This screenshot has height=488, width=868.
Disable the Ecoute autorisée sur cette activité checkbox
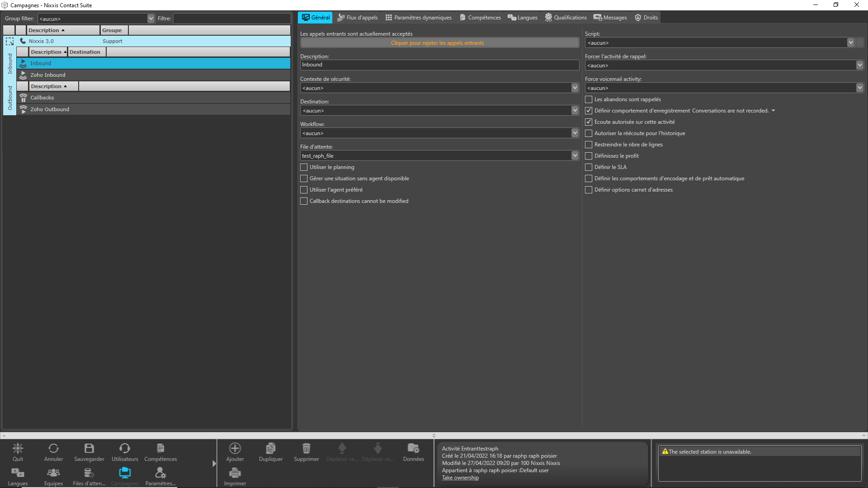[589, 122]
